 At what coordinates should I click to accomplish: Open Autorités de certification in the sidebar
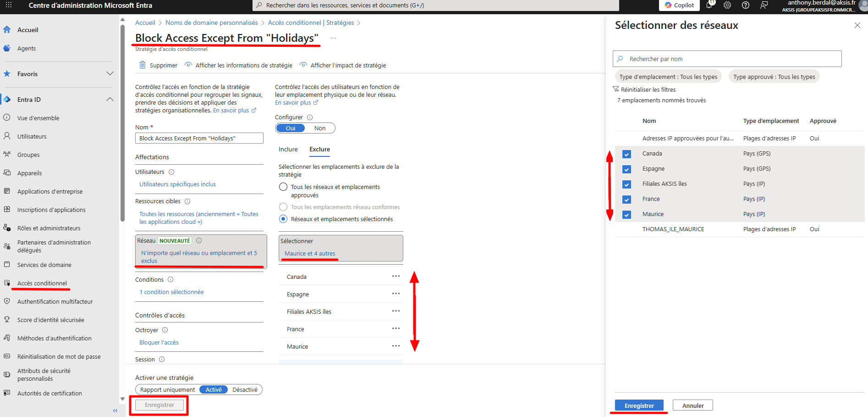point(49,393)
